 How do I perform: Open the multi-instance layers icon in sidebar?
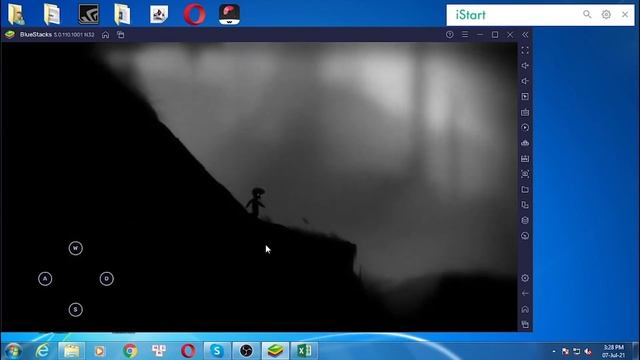[525, 220]
